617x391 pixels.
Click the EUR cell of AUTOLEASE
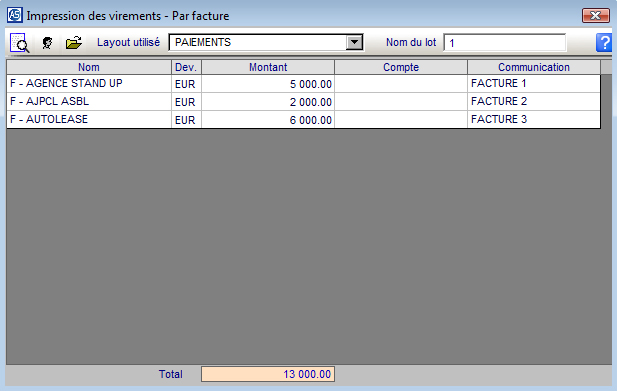(186, 120)
